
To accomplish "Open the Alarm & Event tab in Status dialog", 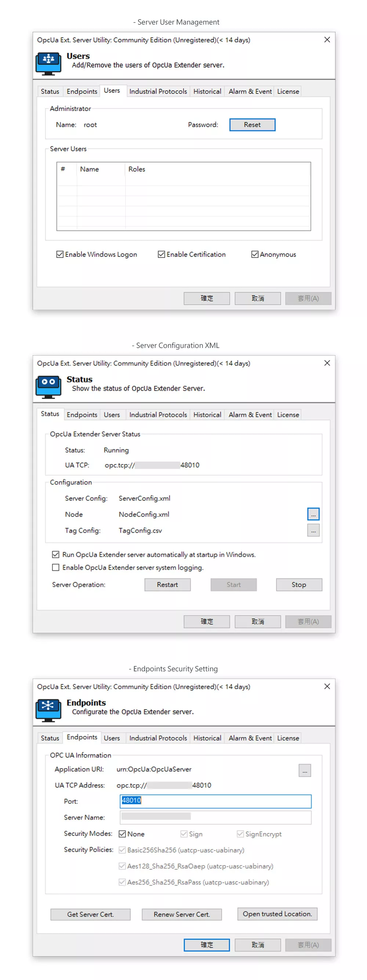I will click(250, 415).
